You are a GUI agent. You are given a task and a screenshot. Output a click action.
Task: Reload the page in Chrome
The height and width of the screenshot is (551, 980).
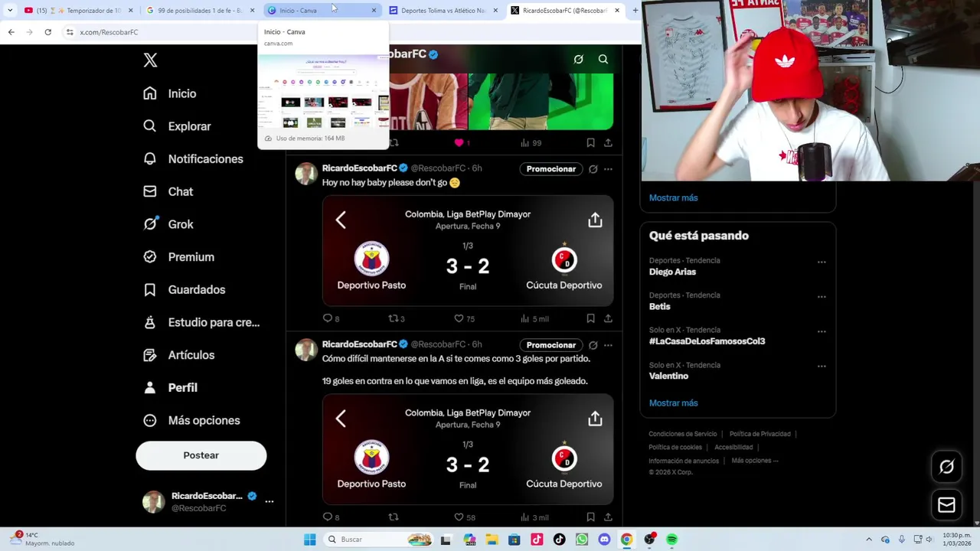click(47, 32)
